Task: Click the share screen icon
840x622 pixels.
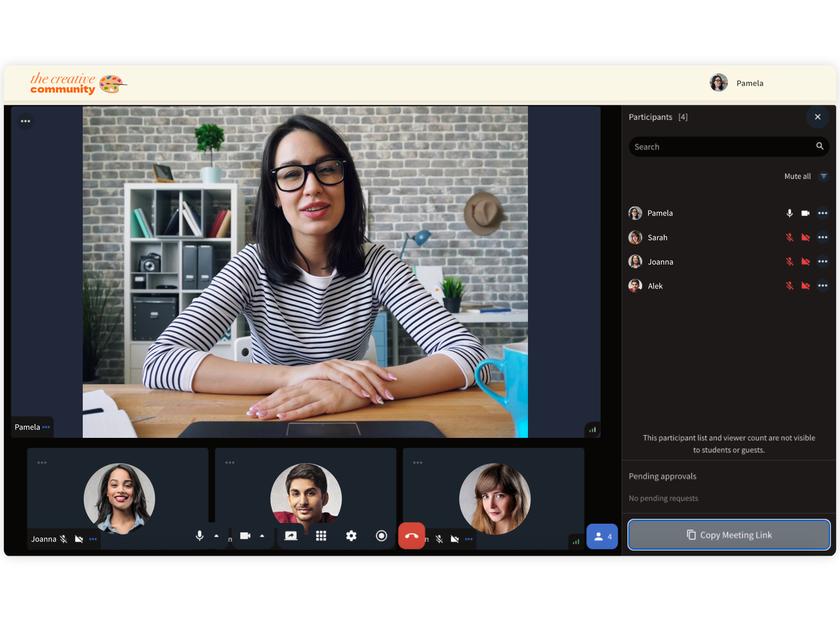Action: [290, 536]
